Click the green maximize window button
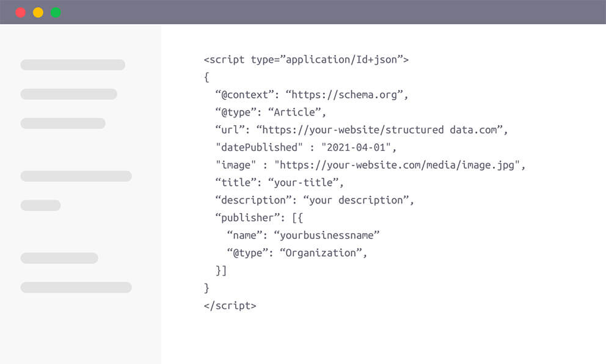606x364 pixels. (56, 12)
